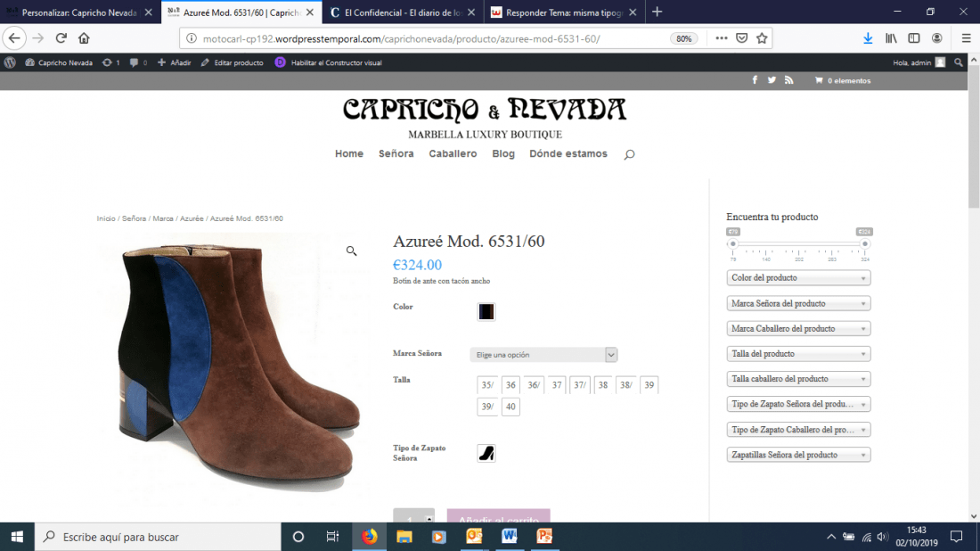Screen dimensions: 980x551
Task: Select the heel shoe type icon
Action: 486,454
